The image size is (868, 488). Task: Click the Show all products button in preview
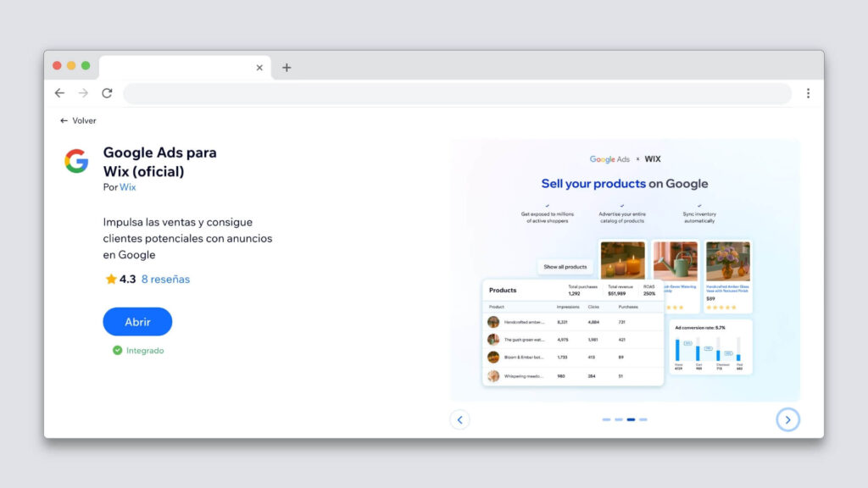click(x=565, y=267)
